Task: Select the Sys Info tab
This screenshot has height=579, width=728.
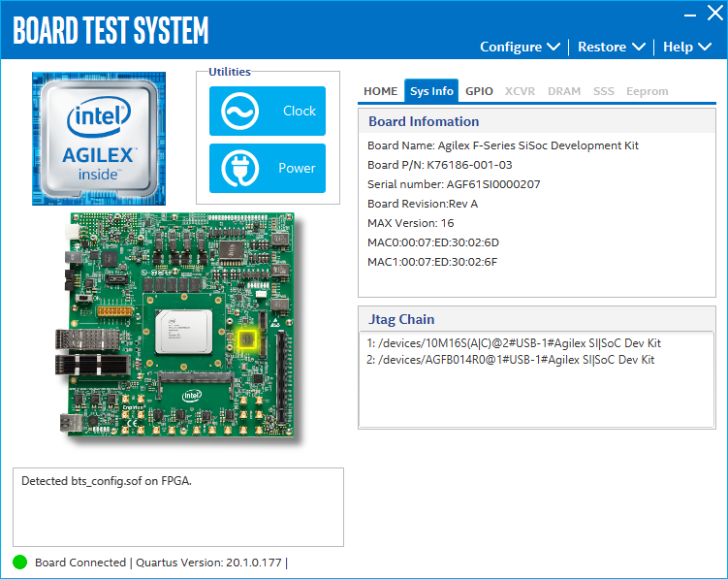Action: pyautogui.click(x=431, y=91)
